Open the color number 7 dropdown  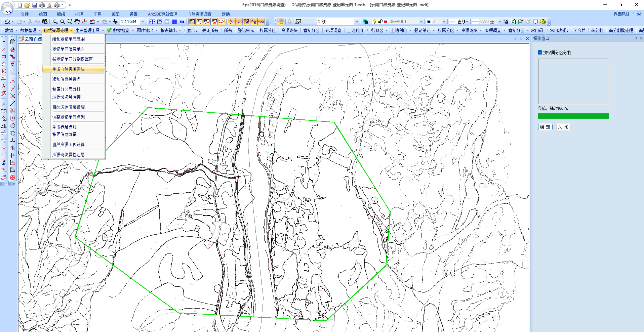pyautogui.click(x=444, y=22)
